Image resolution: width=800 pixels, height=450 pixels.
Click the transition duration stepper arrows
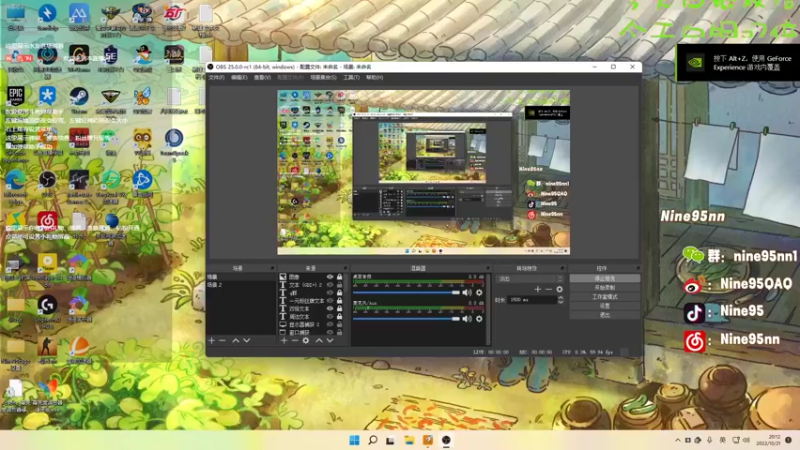tap(561, 300)
